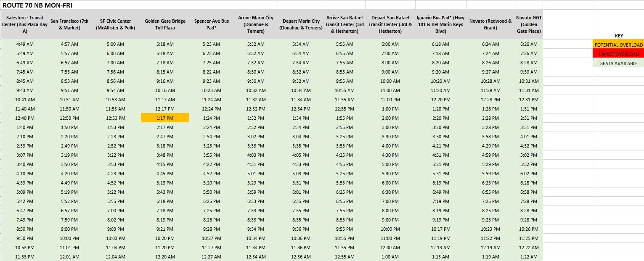The height and width of the screenshot is (261, 644).
Task: Click the Arrive Marin City header cell
Action: tap(255, 24)
